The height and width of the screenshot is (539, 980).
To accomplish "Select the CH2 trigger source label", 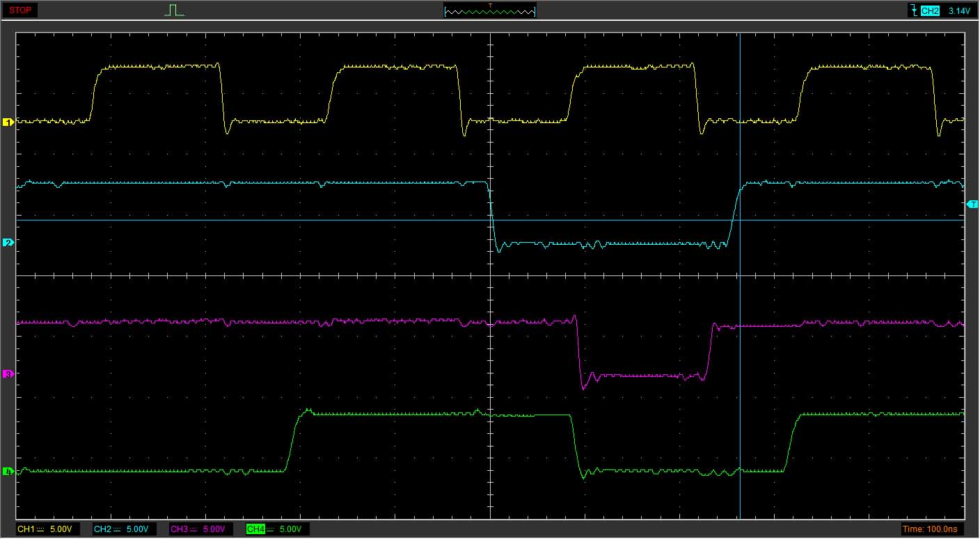I will (x=930, y=11).
